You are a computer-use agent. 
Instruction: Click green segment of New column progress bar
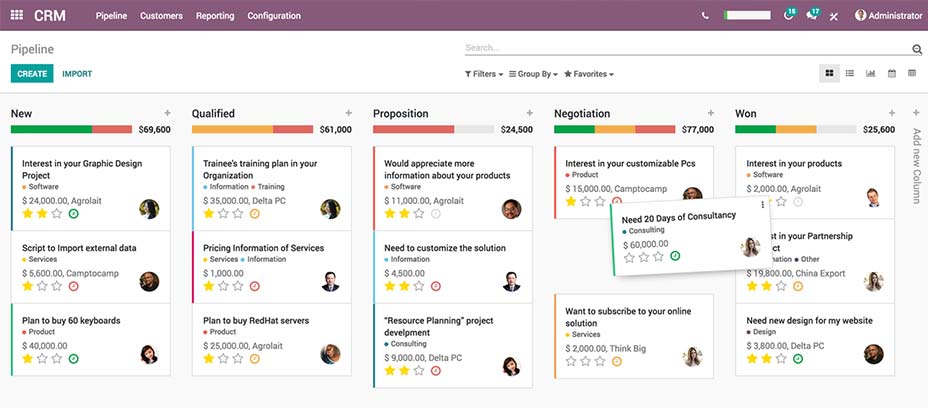click(x=51, y=129)
